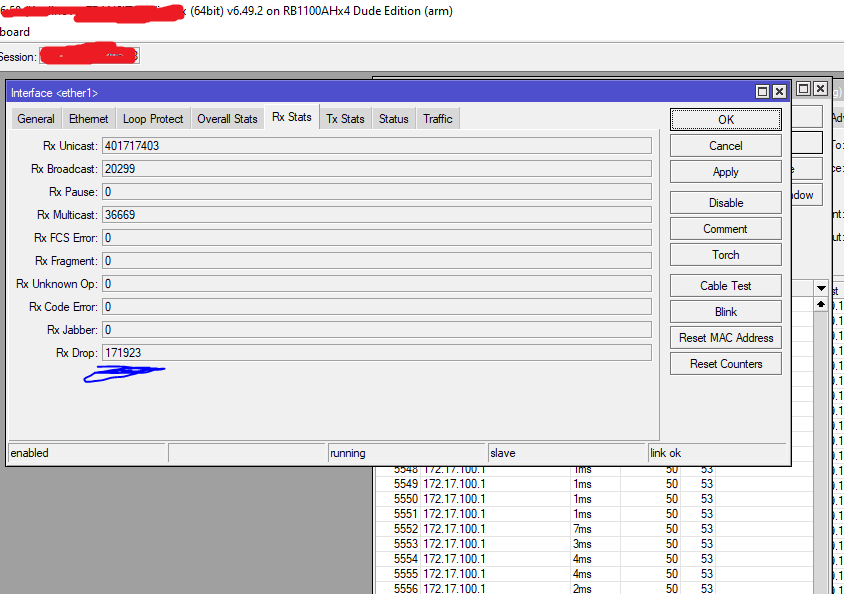The image size is (844, 594).
Task: Click the Rx Jabber value field
Action: coord(377,330)
